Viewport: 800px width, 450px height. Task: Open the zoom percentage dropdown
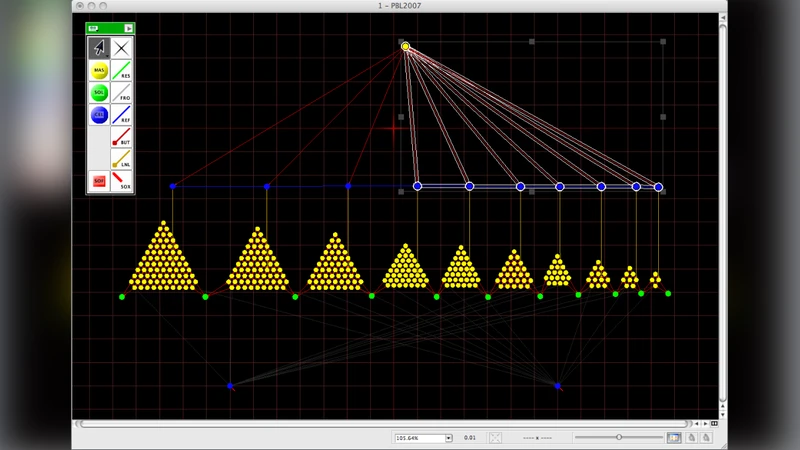coord(448,437)
